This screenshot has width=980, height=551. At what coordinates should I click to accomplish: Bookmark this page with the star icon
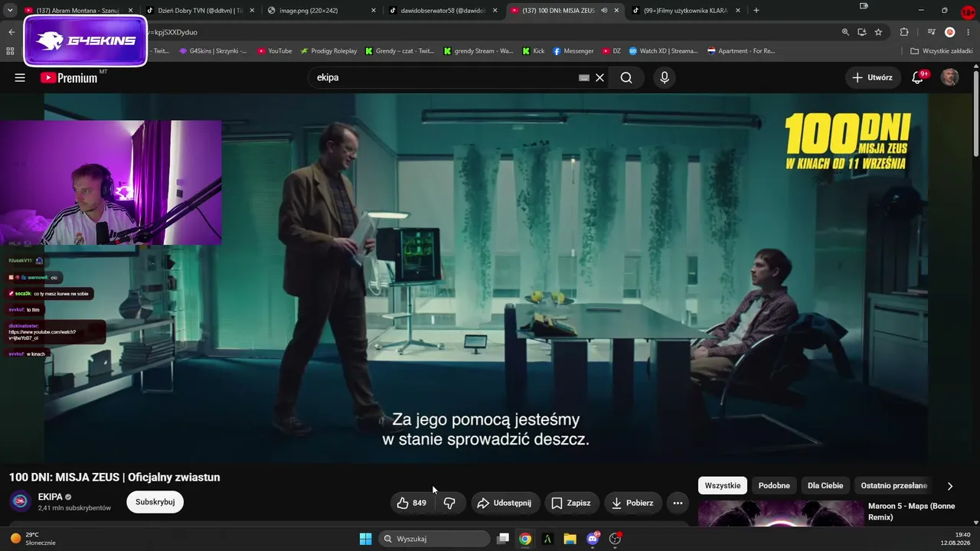point(878,32)
